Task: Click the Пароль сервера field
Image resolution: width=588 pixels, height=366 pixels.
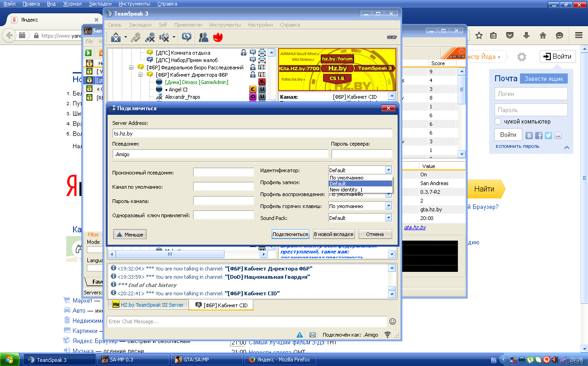Action: coord(362,154)
